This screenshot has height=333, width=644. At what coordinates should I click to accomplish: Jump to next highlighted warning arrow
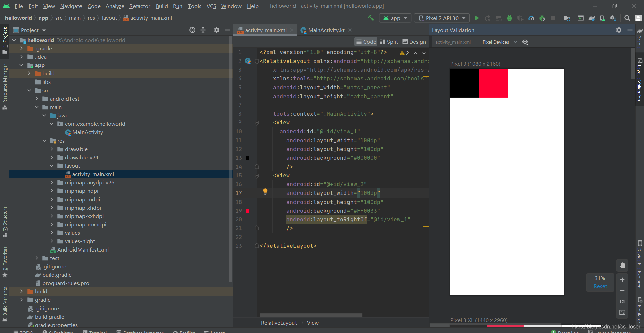point(424,53)
